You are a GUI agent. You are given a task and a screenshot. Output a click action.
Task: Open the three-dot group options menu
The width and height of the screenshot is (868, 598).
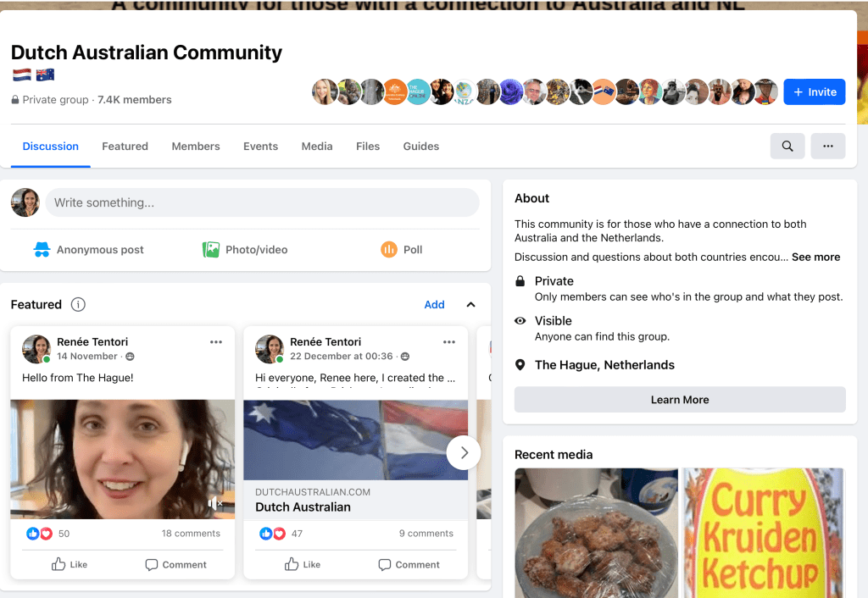click(827, 147)
